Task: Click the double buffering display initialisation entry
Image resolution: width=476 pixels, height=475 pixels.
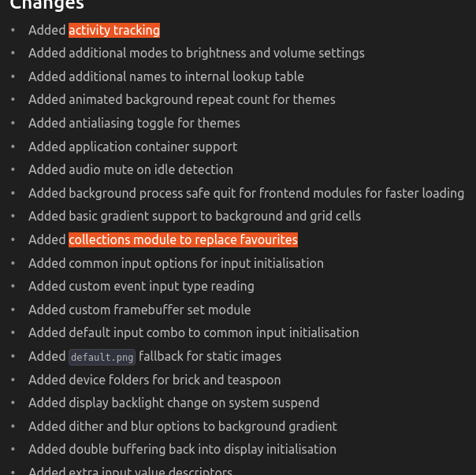Action: point(183,450)
